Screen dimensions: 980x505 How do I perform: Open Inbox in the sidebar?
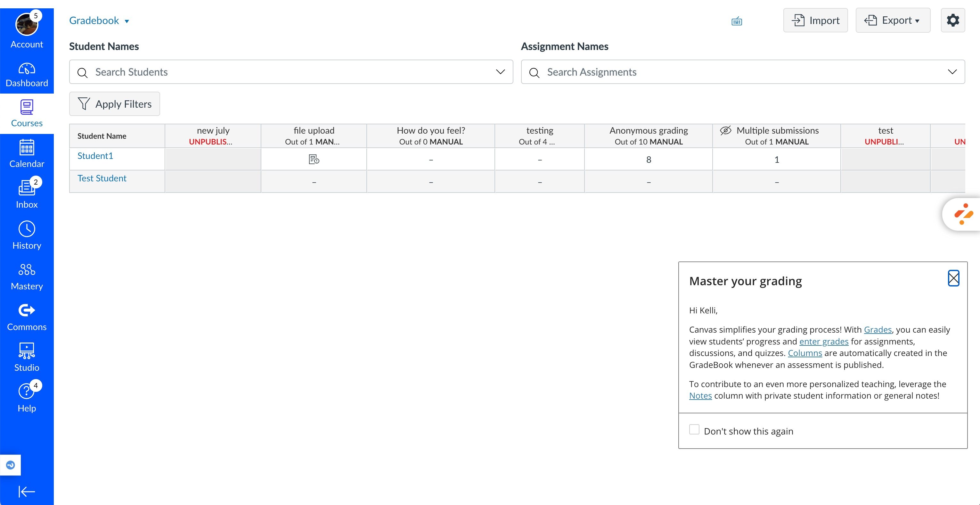pyautogui.click(x=27, y=194)
